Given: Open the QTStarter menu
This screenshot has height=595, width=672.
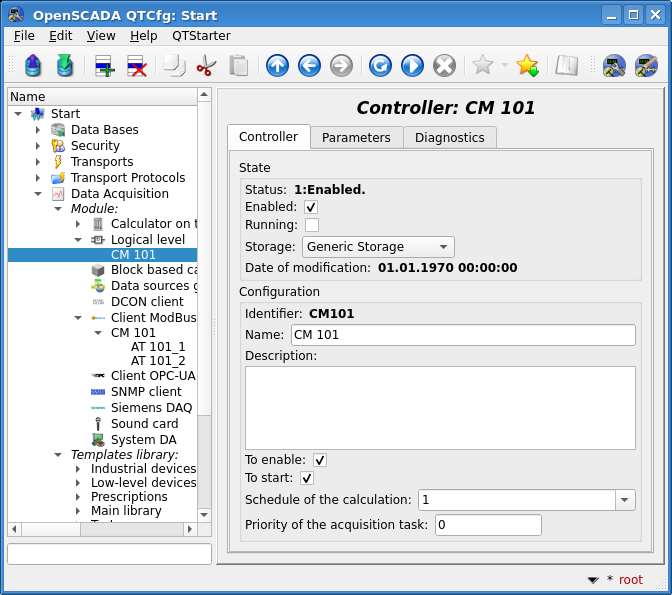Looking at the screenshot, I should click(201, 35).
